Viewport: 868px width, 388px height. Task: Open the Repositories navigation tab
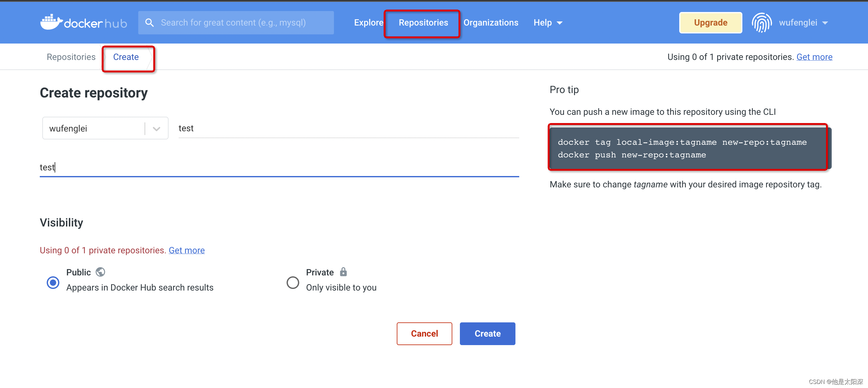[423, 23]
